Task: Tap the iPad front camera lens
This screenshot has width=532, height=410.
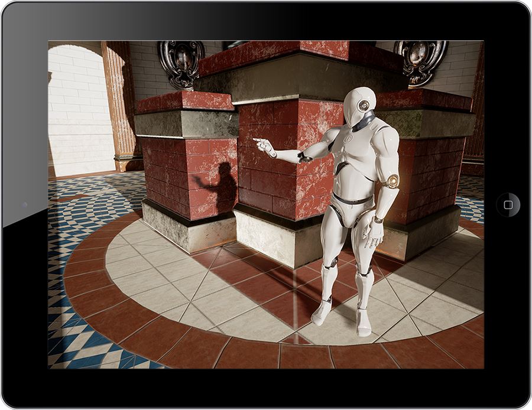Action: 24,205
